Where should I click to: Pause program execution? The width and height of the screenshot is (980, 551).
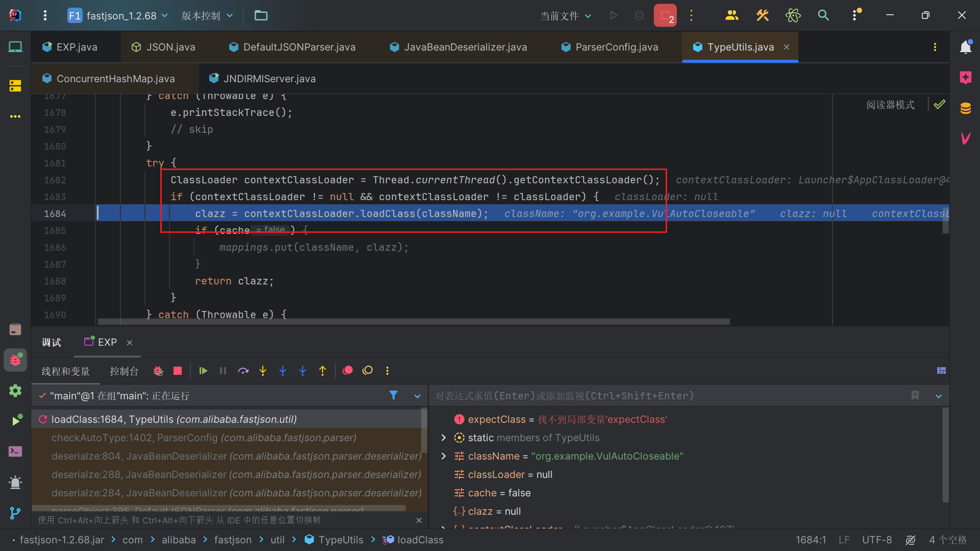(223, 371)
